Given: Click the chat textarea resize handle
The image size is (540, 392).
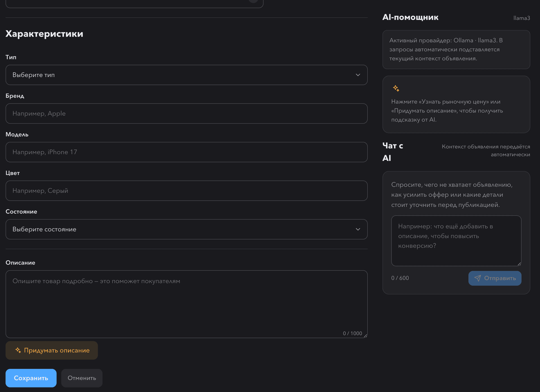Looking at the screenshot, I should (x=519, y=264).
